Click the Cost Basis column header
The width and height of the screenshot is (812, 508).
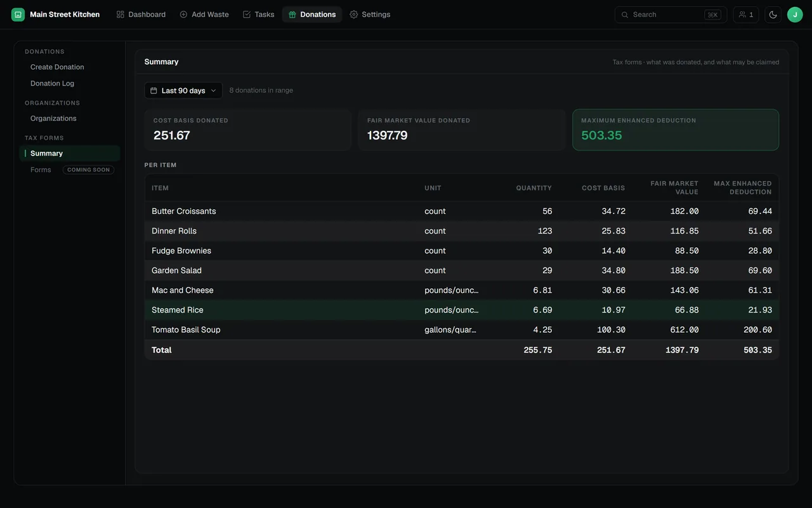click(603, 188)
